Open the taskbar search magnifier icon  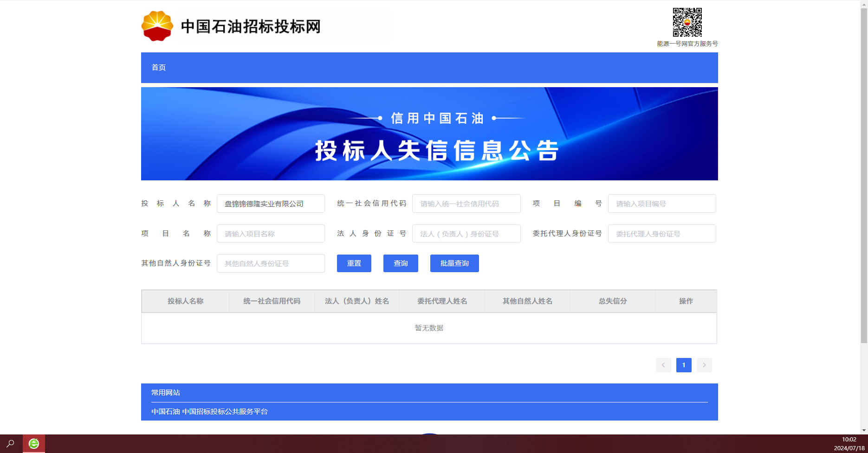pos(10,444)
